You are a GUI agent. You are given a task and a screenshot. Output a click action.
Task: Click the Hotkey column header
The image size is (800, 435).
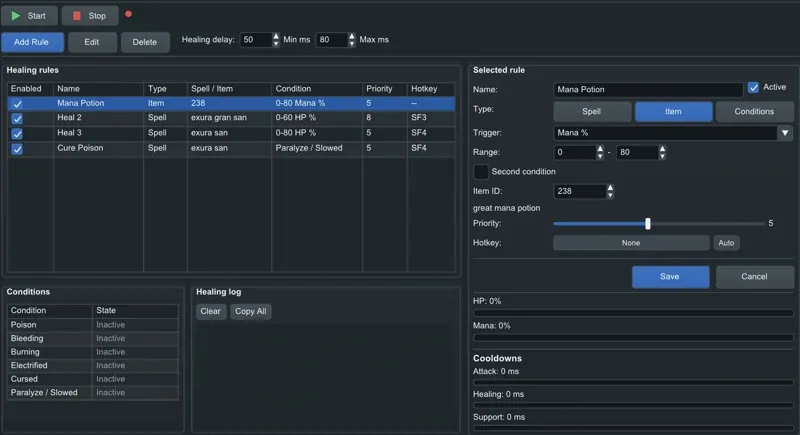click(x=431, y=89)
